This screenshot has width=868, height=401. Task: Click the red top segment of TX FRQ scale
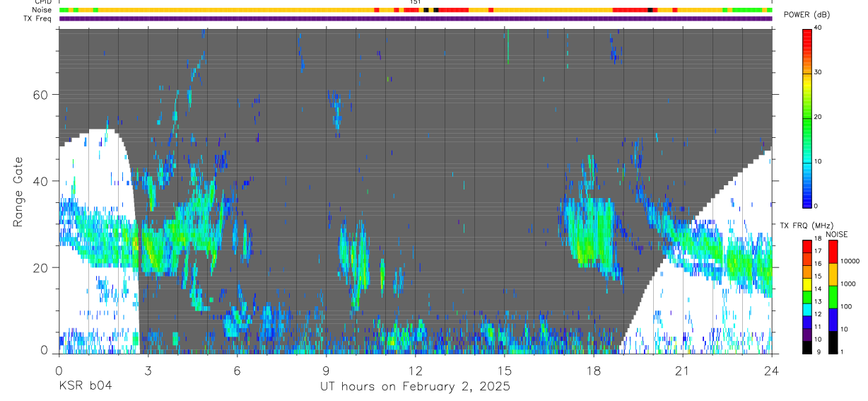pyautogui.click(x=807, y=246)
